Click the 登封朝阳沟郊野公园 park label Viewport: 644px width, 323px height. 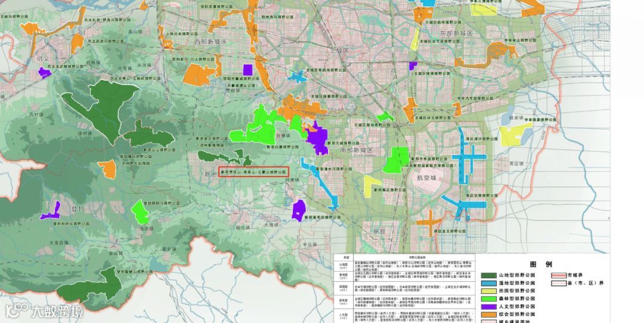pyautogui.click(x=161, y=203)
